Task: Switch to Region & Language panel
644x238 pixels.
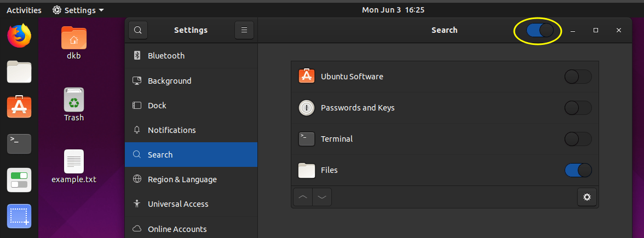Action: point(182,179)
